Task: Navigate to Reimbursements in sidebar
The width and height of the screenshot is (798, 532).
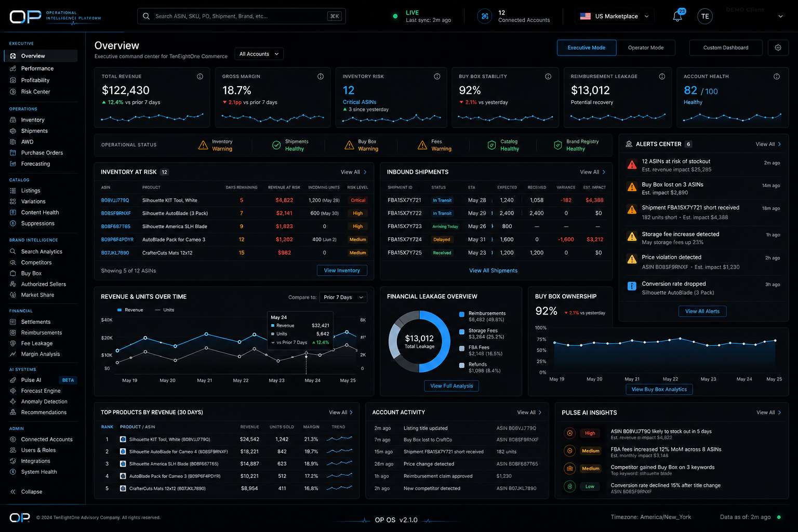Action: pos(41,332)
